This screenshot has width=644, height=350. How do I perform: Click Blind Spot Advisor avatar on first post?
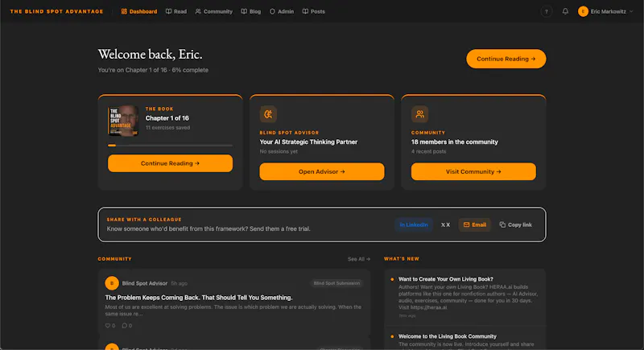[x=112, y=283]
